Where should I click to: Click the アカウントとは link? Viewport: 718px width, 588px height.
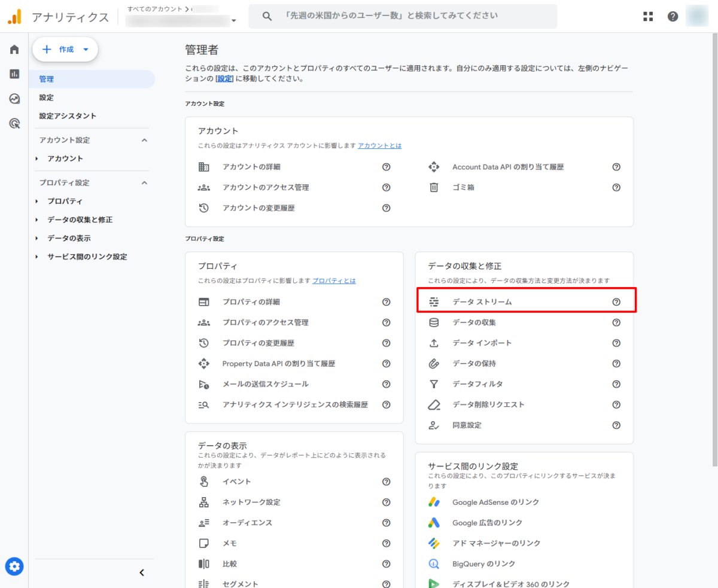(x=379, y=145)
